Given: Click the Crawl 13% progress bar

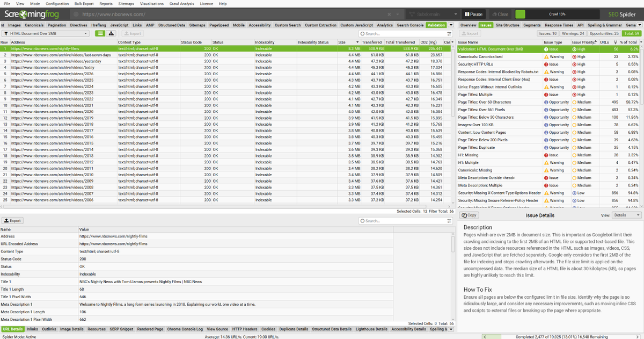Looking at the screenshot, I should (x=558, y=15).
